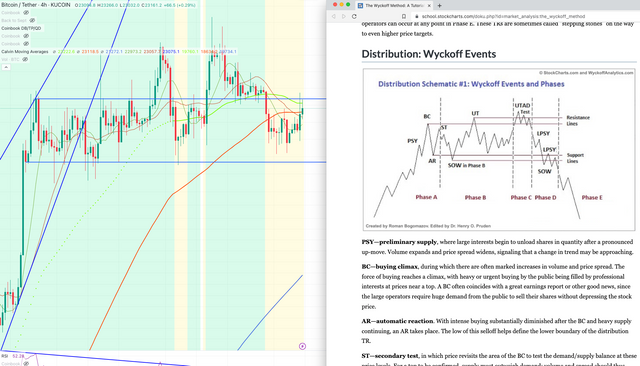The height and width of the screenshot is (366, 640).
Task: Click the 23222.6 moving average value
Action: click(x=66, y=52)
